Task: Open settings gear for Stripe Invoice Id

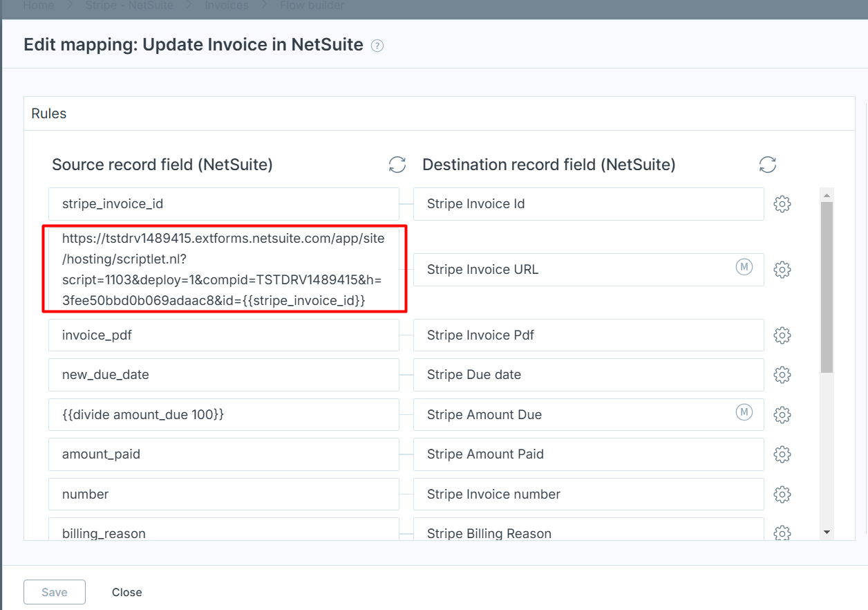Action: point(782,204)
